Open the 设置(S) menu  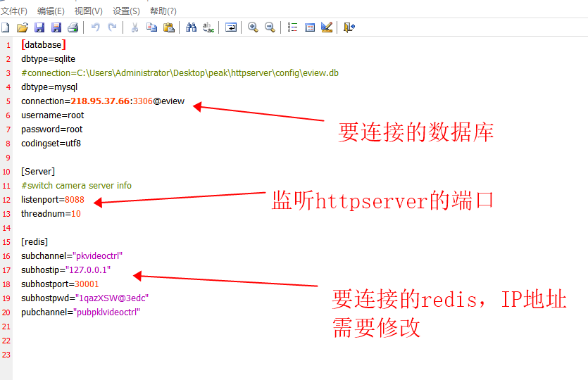click(126, 11)
